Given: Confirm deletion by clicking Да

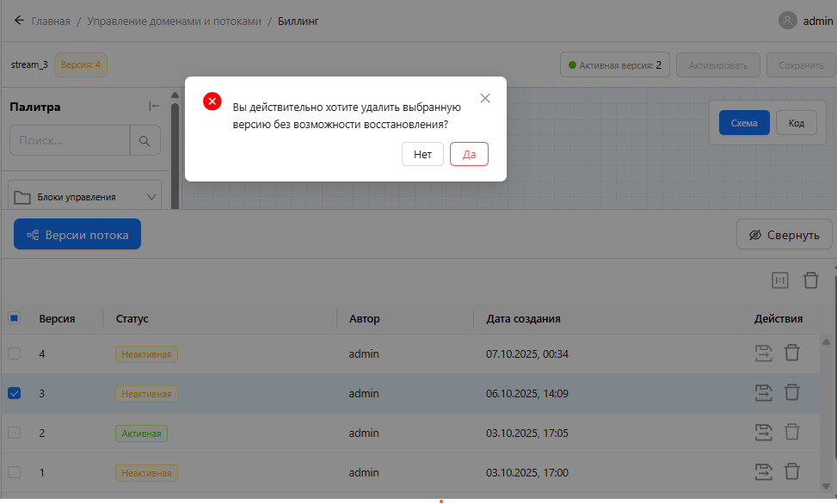Looking at the screenshot, I should click(469, 154).
